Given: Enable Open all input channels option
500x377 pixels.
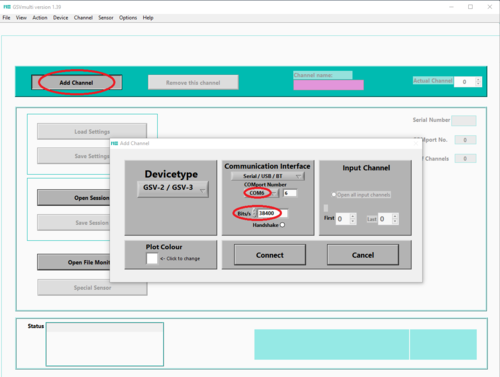Looking at the screenshot, I should tap(334, 194).
